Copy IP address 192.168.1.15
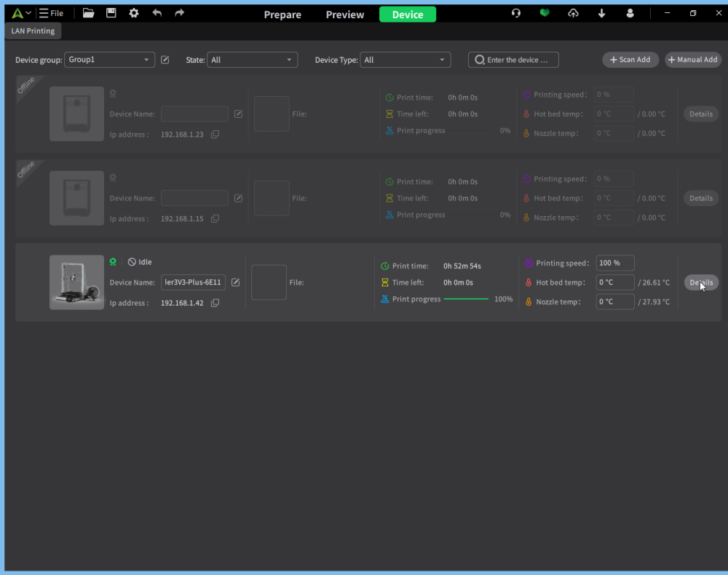 [215, 218]
